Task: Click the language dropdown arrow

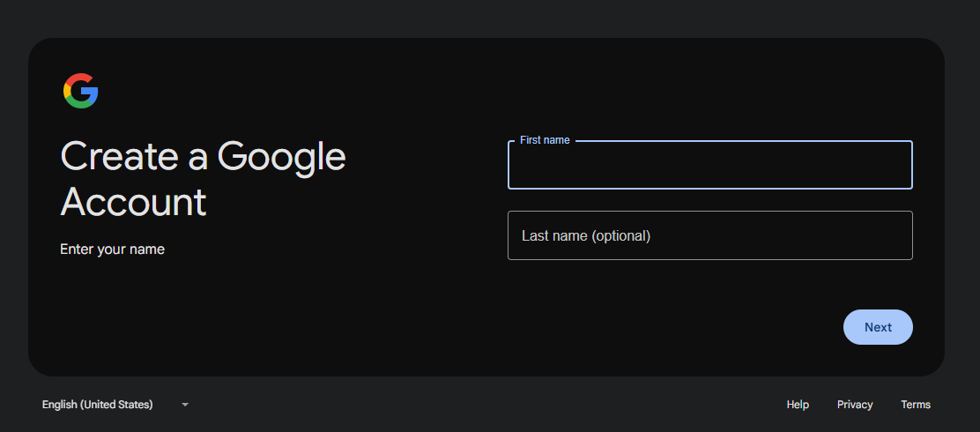Action: [185, 405]
